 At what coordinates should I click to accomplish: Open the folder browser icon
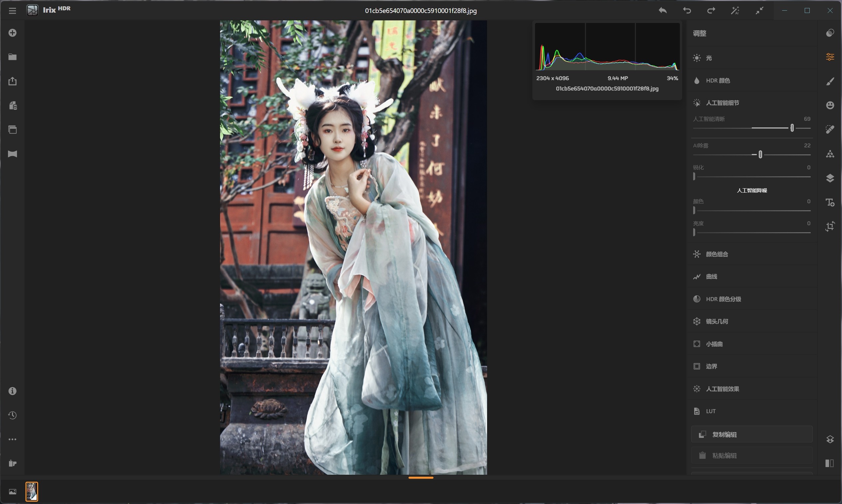tap(13, 57)
